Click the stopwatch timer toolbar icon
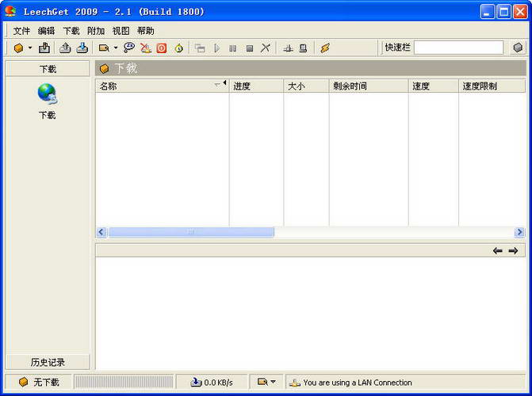The width and height of the screenshot is (532, 396). 179,48
